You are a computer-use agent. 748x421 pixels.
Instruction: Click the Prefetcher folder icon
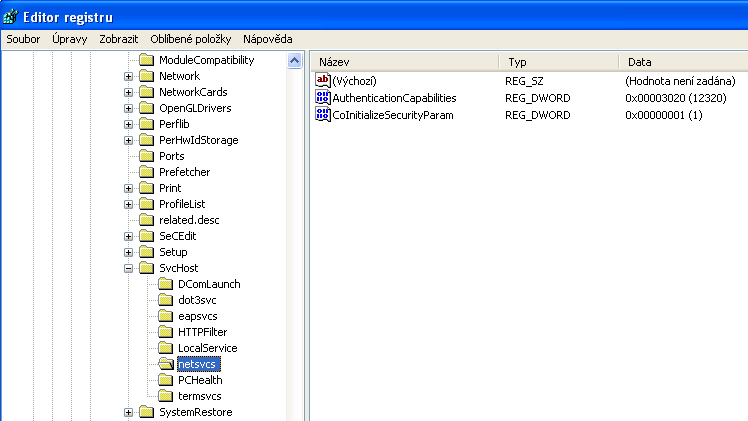pos(146,172)
